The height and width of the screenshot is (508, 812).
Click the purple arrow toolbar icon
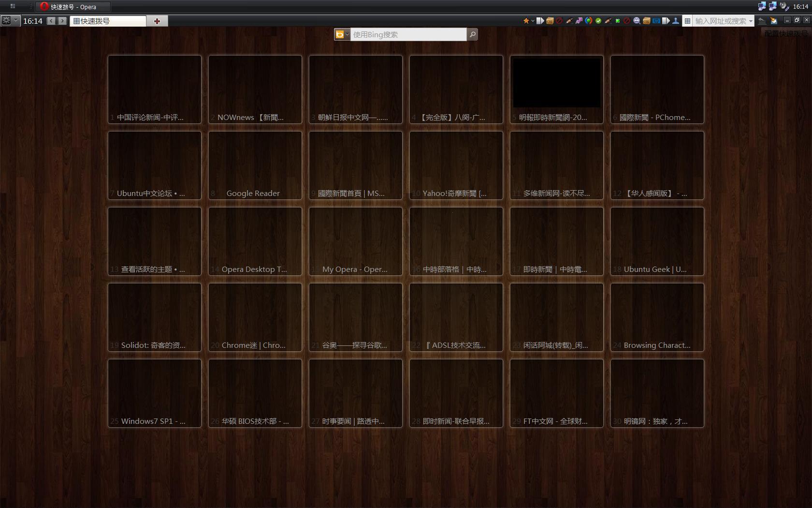point(579,21)
